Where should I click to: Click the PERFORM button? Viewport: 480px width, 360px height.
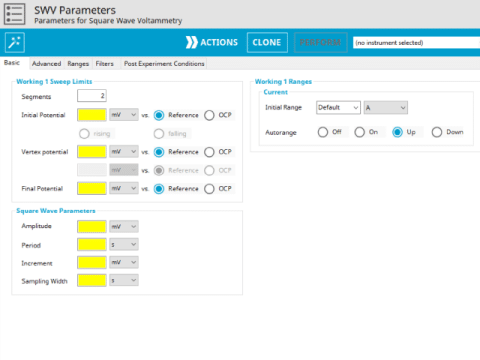[x=320, y=42]
